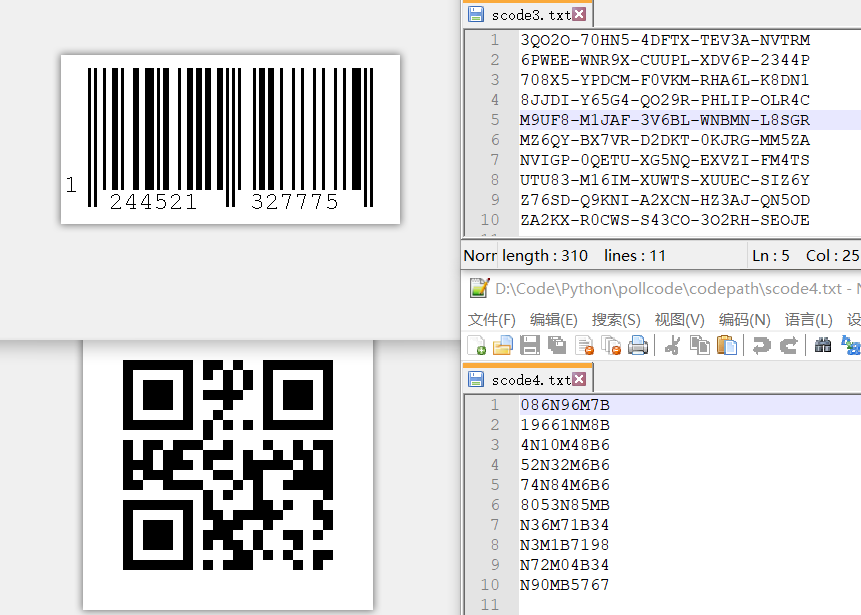Click the line 086N96M7B in scode4.txt
The width and height of the screenshot is (861, 615).
click(565, 405)
